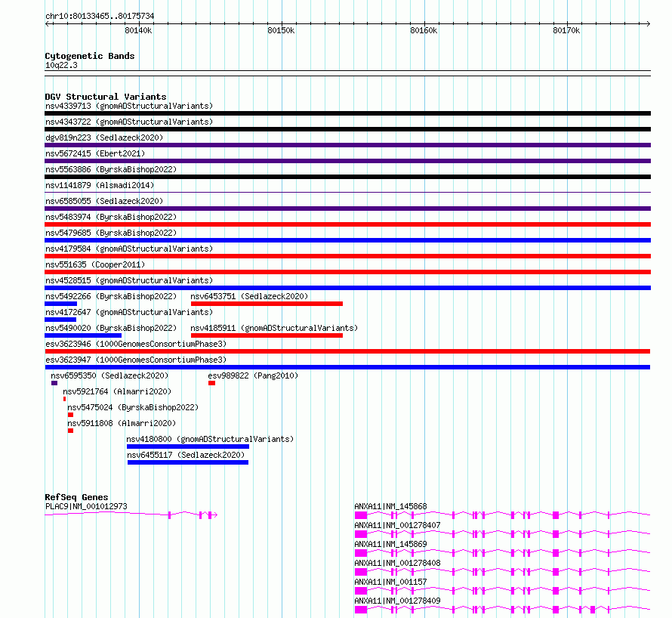Select ANXA11|NM_001278407 transcript label
672x618 pixels.
pos(397,525)
